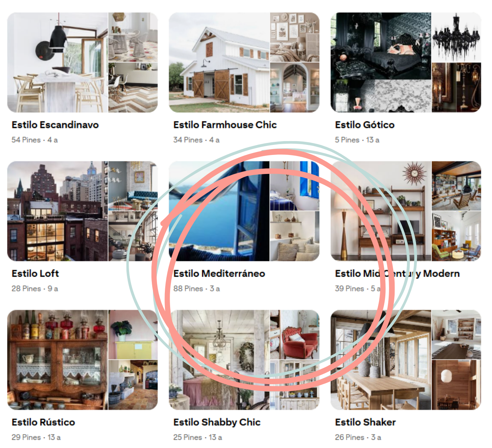The height and width of the screenshot is (448, 492).
Task: Open the Estilo Escandinavo board cover image
Action: click(x=58, y=62)
